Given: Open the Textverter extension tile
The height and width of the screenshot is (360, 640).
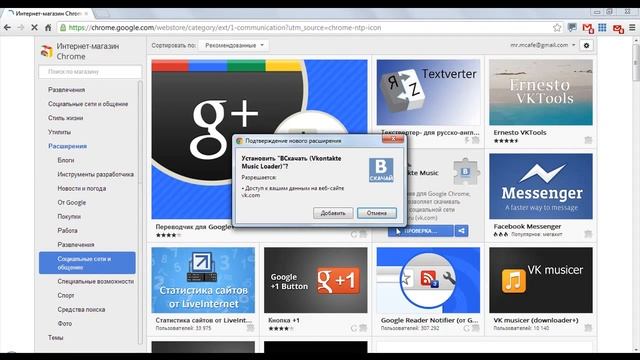Looking at the screenshot, I should click(428, 93).
